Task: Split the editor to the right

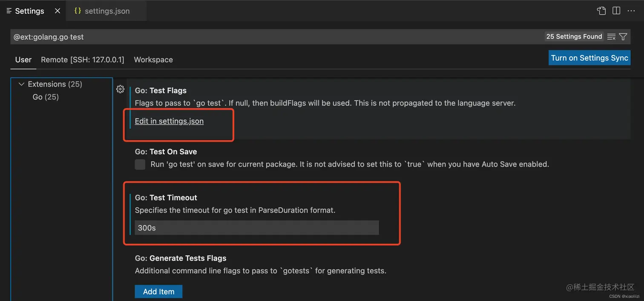Action: click(616, 11)
